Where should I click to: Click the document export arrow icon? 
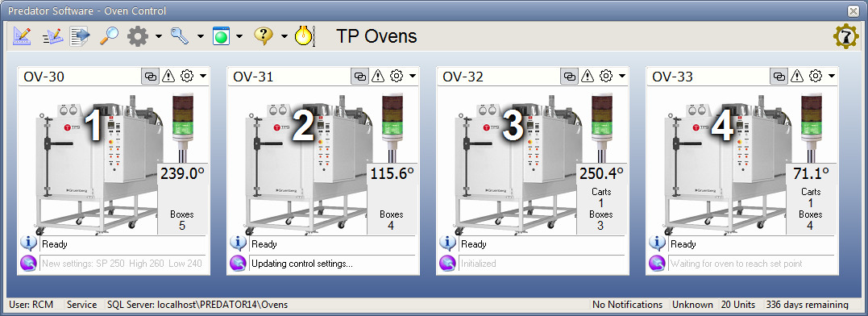80,36
